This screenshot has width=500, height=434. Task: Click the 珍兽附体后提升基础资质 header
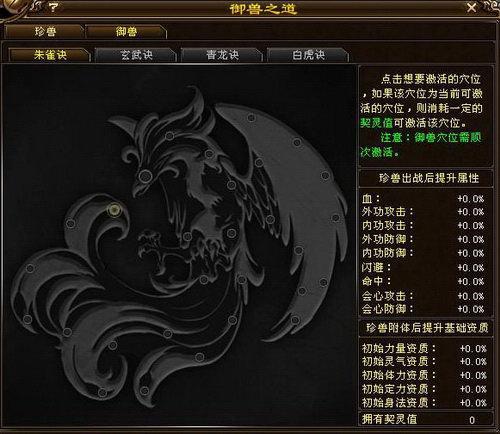(426, 328)
